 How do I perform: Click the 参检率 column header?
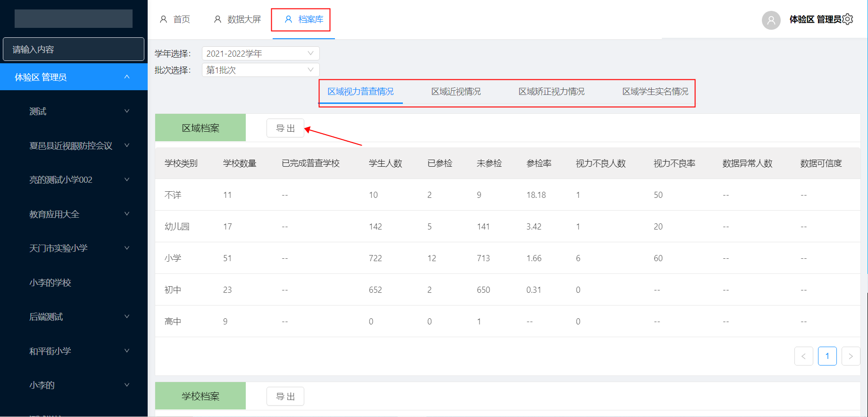(539, 163)
